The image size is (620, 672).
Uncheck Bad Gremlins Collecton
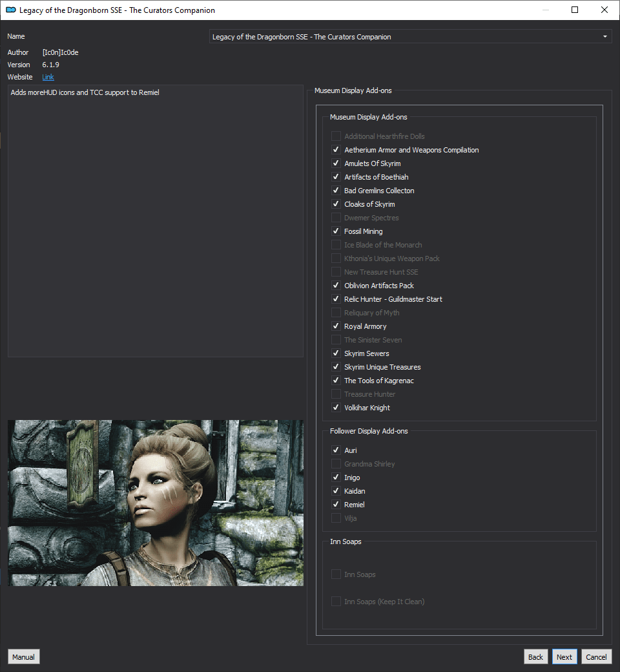pos(336,191)
